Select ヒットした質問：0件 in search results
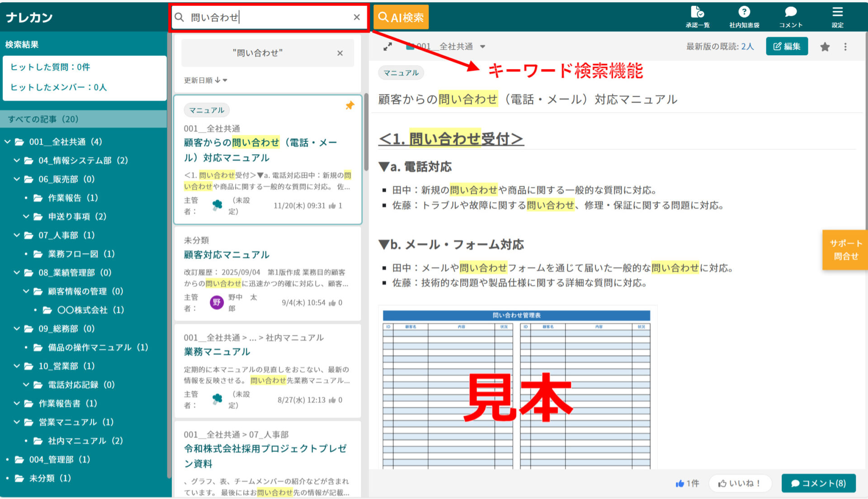The height and width of the screenshot is (499, 868). 50,67
